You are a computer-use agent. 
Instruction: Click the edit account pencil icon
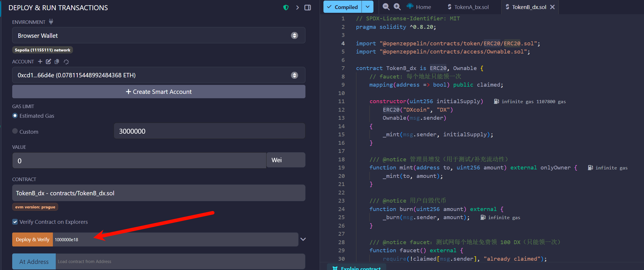point(48,61)
